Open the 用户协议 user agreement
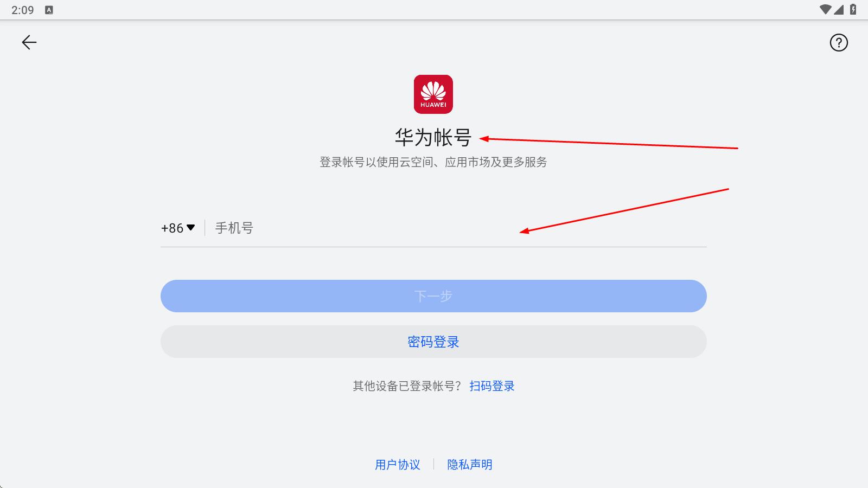 pos(398,465)
